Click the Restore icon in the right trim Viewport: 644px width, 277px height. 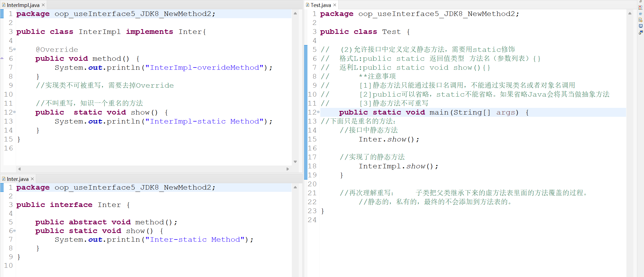[641, 2]
